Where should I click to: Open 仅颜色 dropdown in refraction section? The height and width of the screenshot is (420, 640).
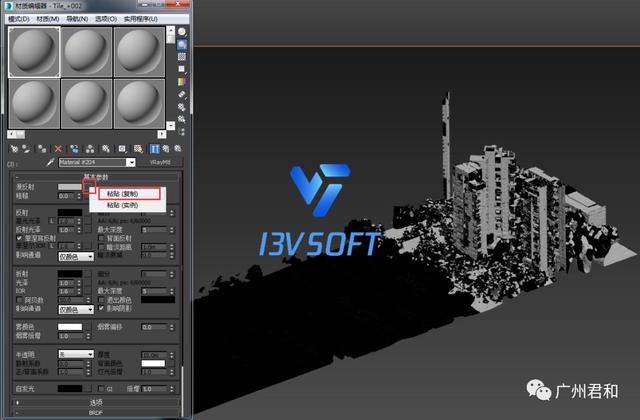(x=76, y=310)
